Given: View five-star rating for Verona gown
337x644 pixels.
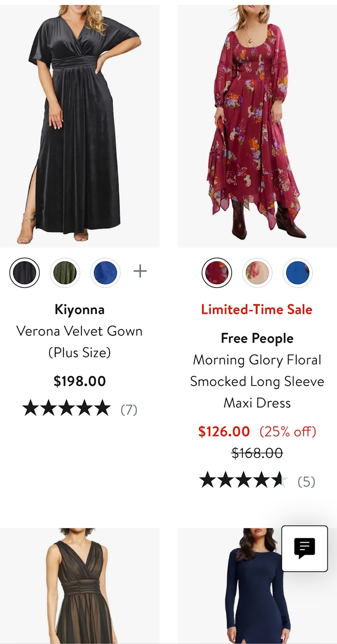Looking at the screenshot, I should [x=67, y=408].
